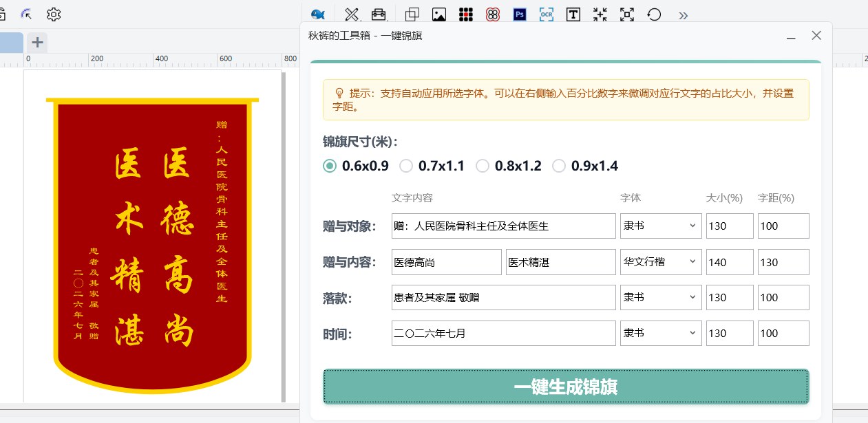Open the settings gear in top toolbar

54,14
